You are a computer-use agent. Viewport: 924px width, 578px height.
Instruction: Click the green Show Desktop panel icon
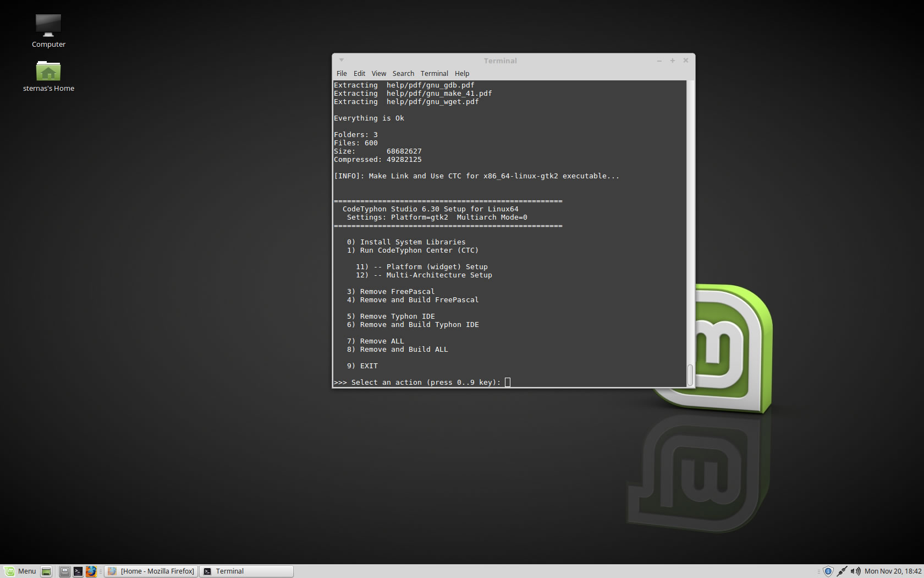(47, 571)
